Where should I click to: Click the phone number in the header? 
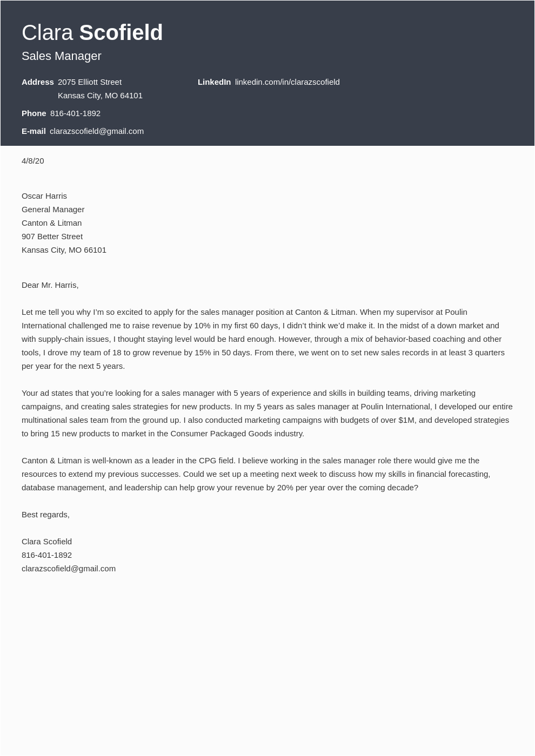coord(75,113)
